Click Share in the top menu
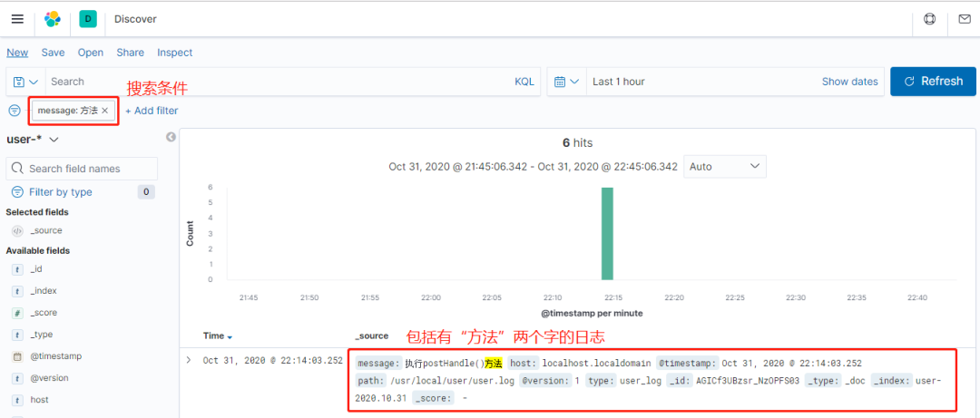 pos(130,53)
